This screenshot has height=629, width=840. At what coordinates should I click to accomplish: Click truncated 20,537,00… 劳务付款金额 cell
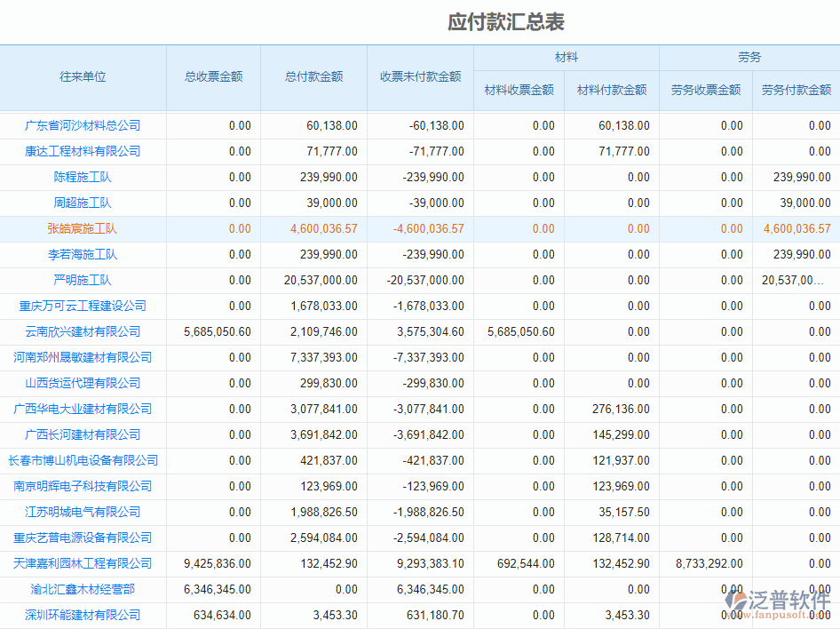(793, 280)
